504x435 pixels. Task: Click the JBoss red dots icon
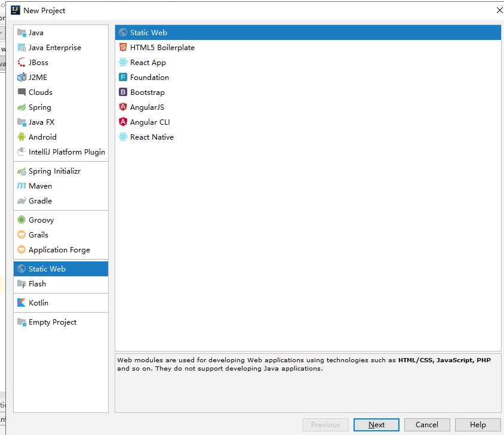click(x=21, y=62)
